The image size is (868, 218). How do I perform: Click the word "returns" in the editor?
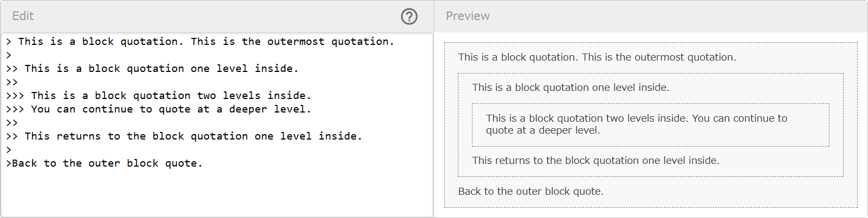coord(79,136)
